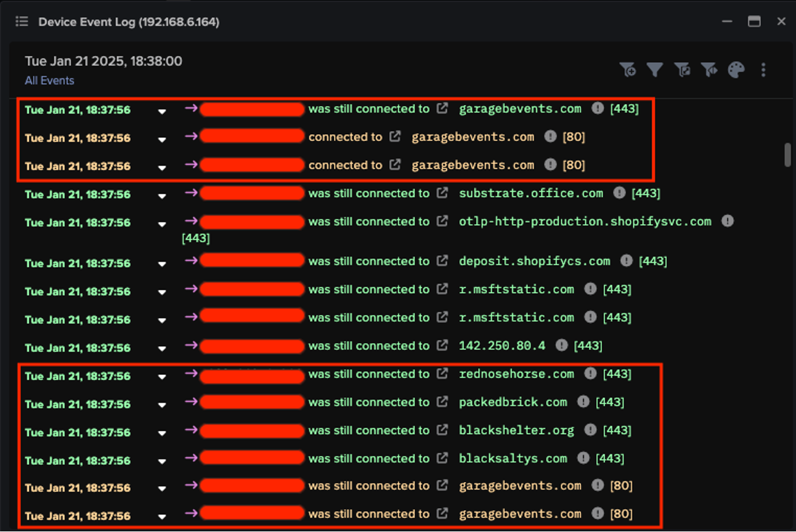Click the All Events link
This screenshot has width=796, height=532.
coord(49,80)
